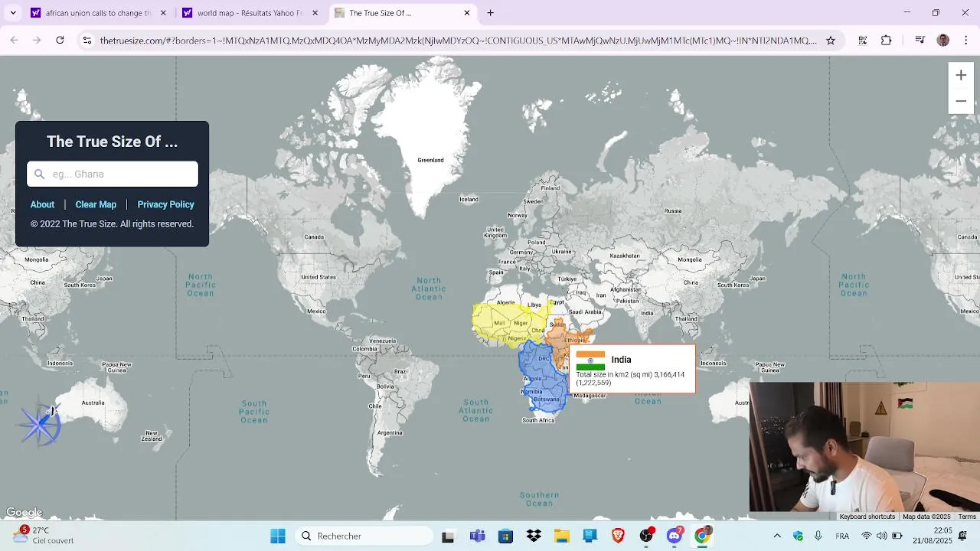Click the search magnifier in country search box
This screenshot has height=551, width=980.
(40, 174)
